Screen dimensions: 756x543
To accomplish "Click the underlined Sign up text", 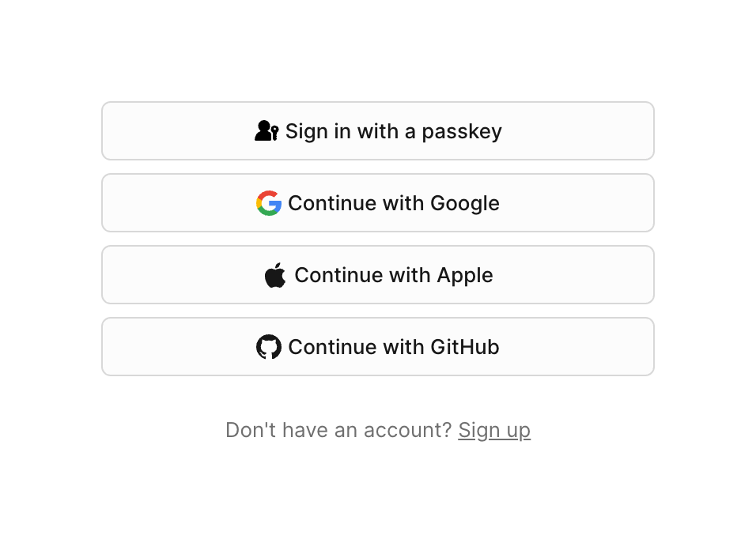I will (494, 429).
